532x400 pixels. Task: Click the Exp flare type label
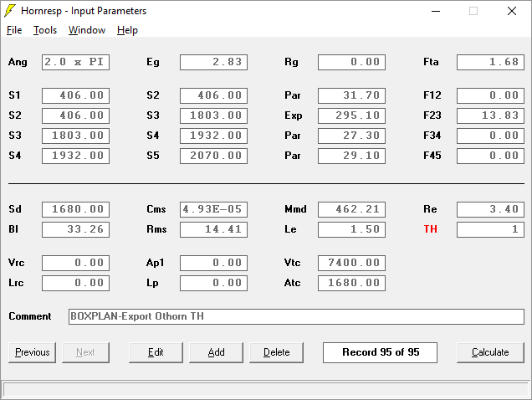click(293, 115)
